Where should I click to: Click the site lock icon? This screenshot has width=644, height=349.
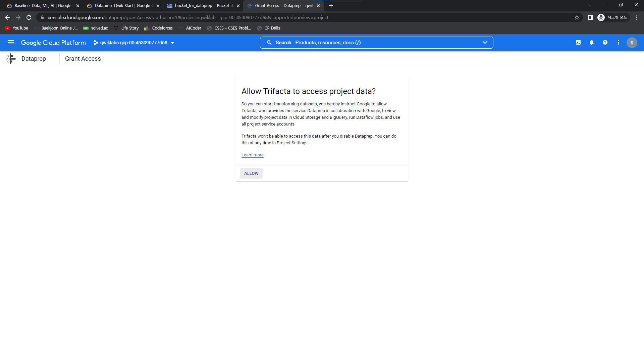point(42,17)
